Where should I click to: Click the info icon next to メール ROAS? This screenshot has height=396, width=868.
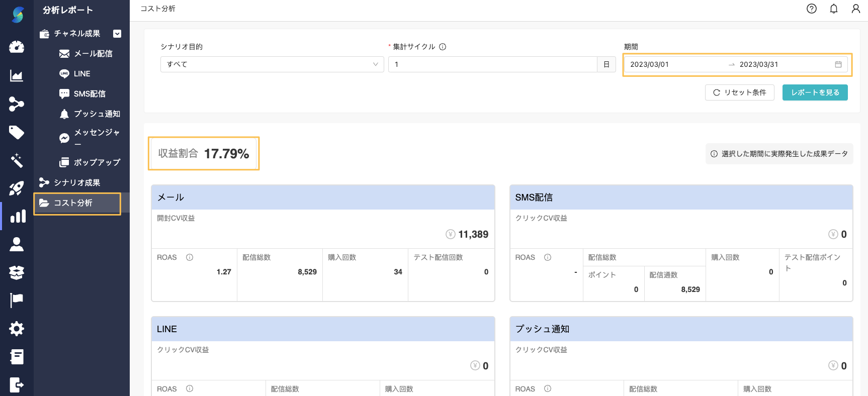[x=190, y=257]
